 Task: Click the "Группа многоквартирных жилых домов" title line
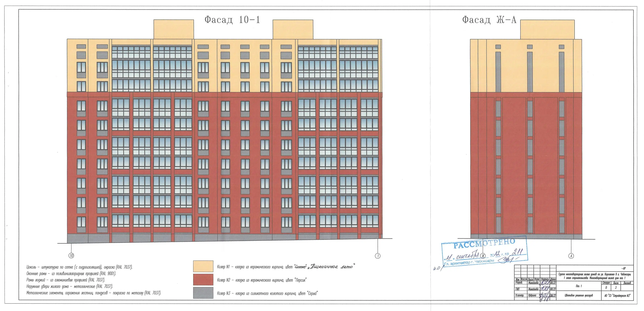coord(595,275)
